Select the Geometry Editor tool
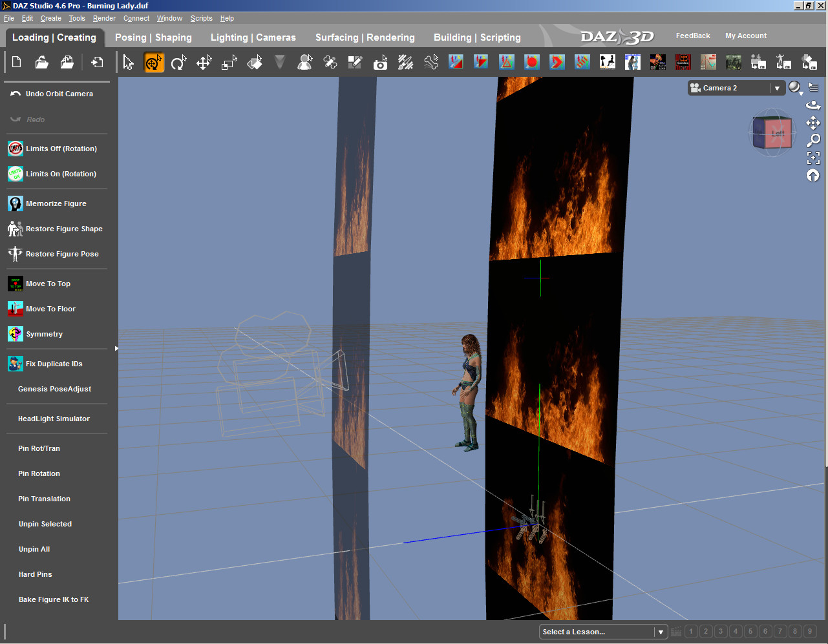828x644 pixels. pos(356,62)
